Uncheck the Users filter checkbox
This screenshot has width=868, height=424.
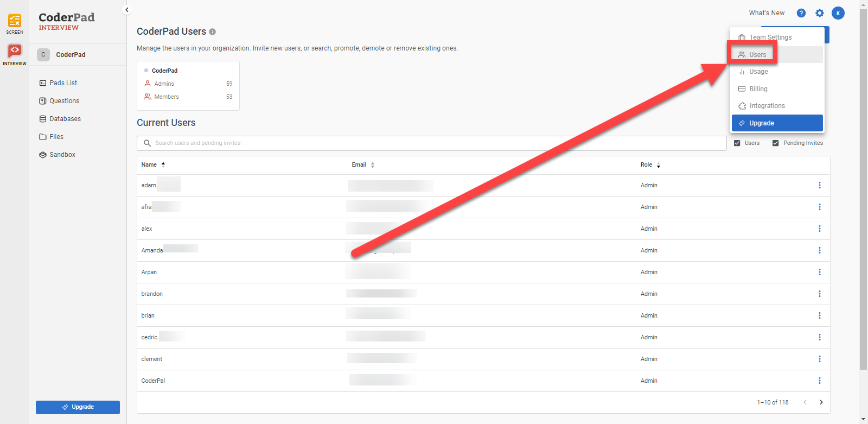737,143
